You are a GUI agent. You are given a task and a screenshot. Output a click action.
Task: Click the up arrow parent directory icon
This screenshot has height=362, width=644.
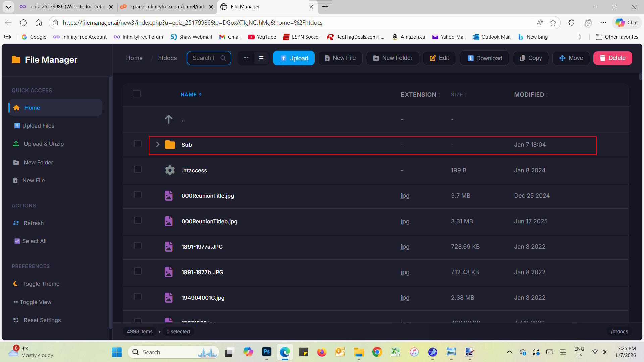pos(169,119)
